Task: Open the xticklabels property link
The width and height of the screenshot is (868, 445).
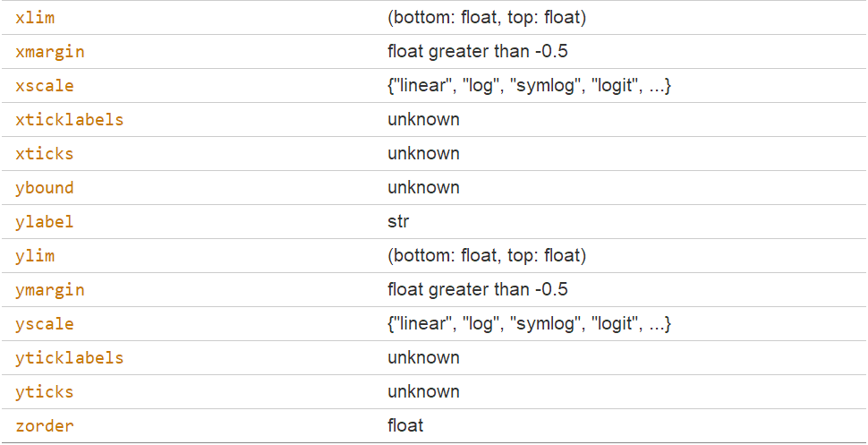Action: (x=70, y=120)
